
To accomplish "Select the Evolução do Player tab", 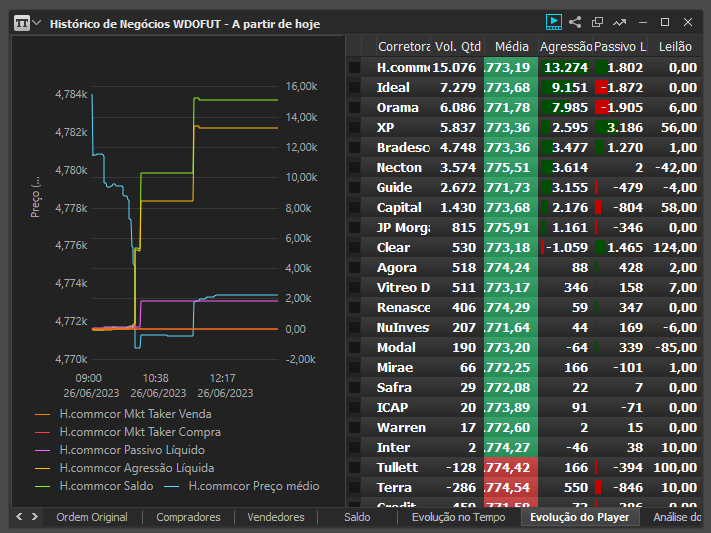I will (580, 517).
